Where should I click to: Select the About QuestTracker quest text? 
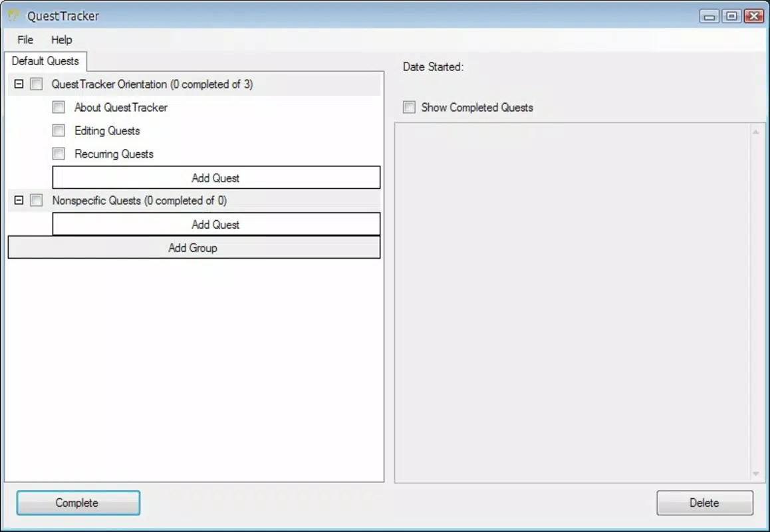pos(121,107)
